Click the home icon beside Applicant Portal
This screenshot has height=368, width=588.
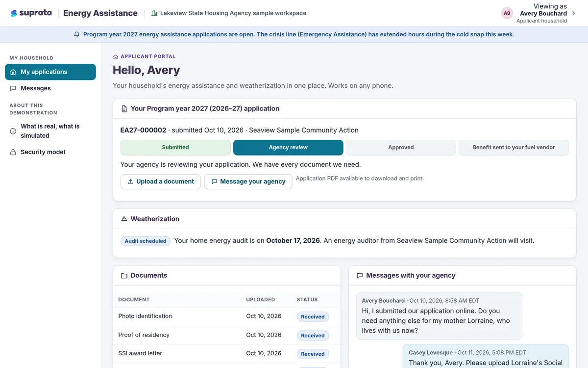(x=116, y=57)
